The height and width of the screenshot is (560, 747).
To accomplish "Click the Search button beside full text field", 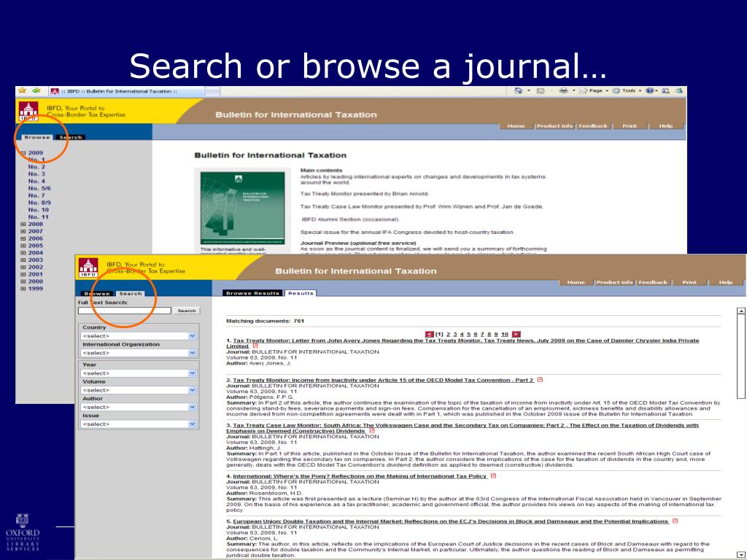I will point(187,311).
